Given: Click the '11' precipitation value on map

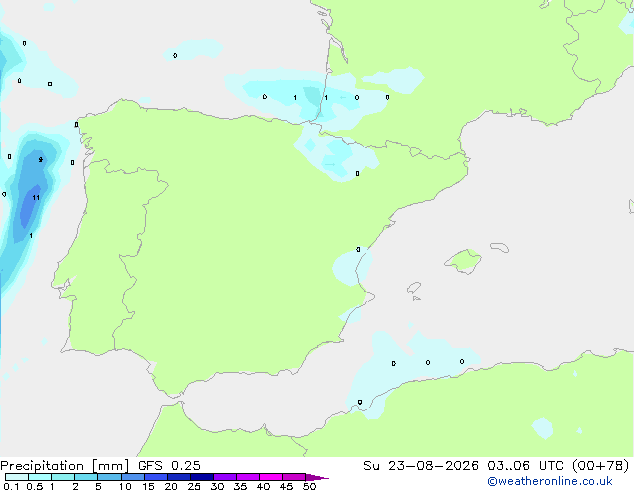Looking at the screenshot, I should pos(36,198).
